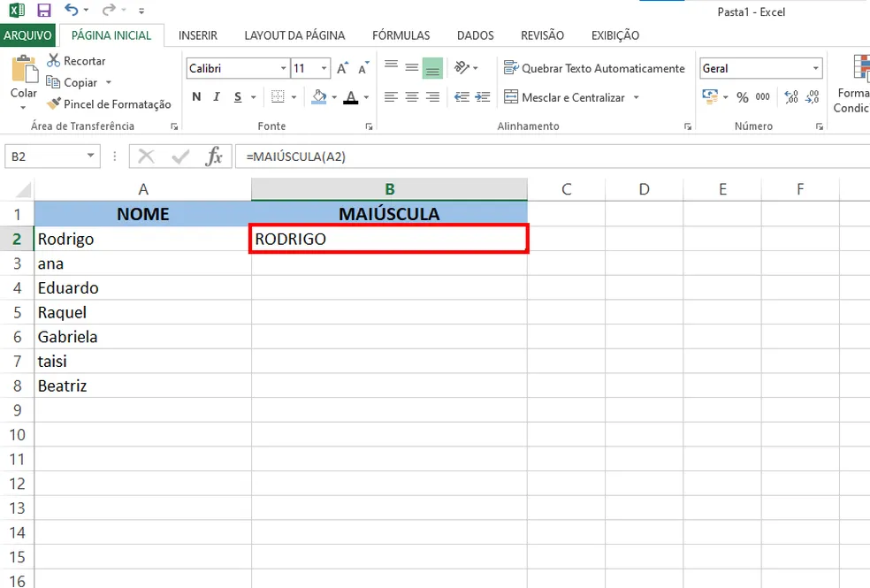
Task: Click the ARQUIVO button
Action: [x=28, y=35]
